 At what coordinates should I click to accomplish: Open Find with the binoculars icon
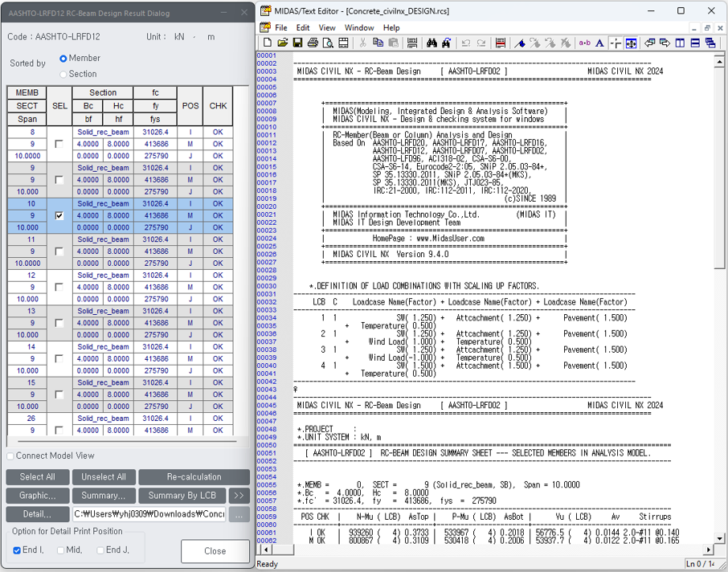[431, 43]
